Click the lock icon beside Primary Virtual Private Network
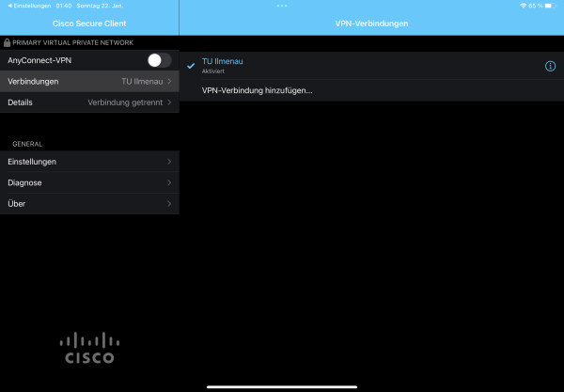Screen dimensions: 564x392 7,42
